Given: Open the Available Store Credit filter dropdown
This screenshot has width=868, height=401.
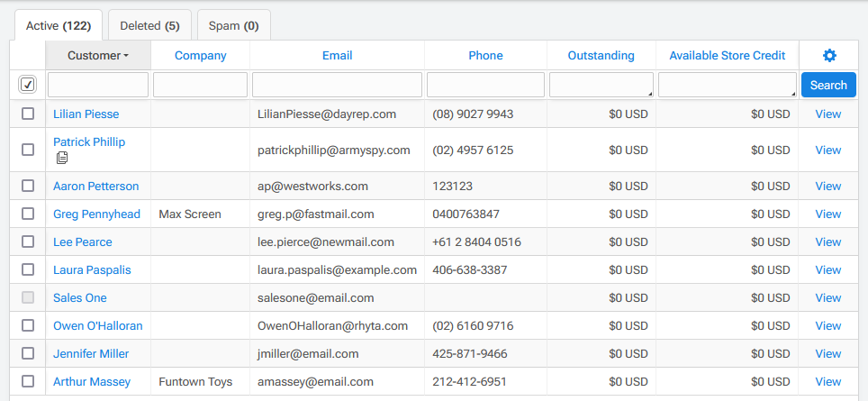Looking at the screenshot, I should (728, 85).
